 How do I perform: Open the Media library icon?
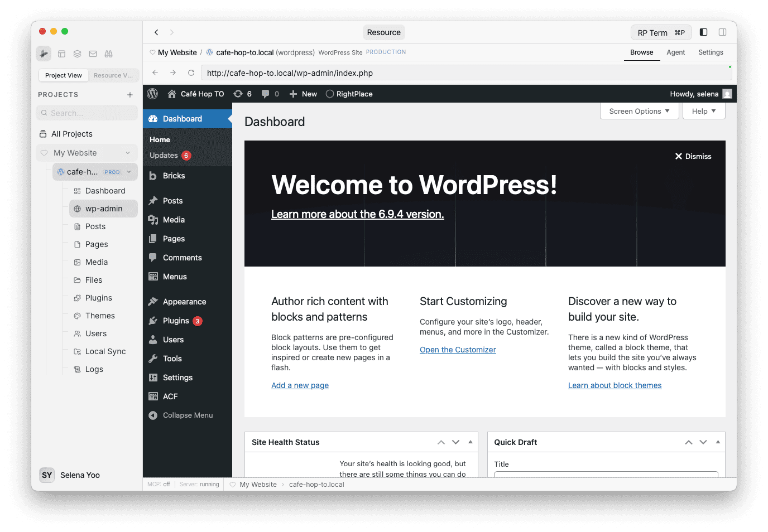coord(153,220)
